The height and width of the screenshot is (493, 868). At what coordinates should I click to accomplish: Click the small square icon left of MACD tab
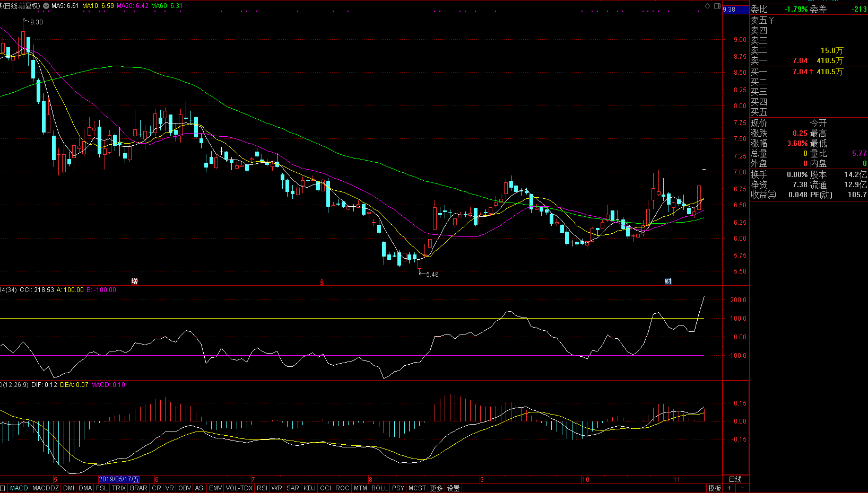(x=3, y=488)
